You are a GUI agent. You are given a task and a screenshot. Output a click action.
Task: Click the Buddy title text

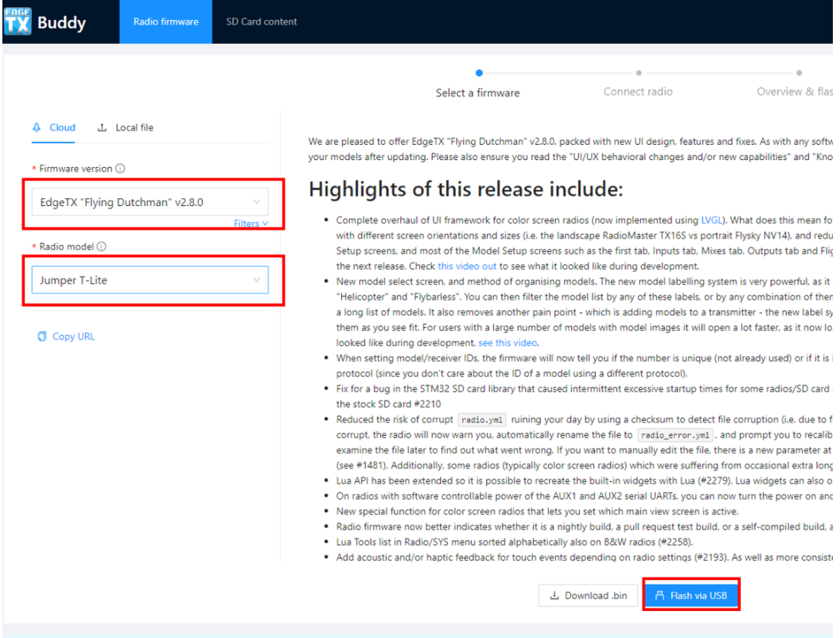(x=61, y=23)
